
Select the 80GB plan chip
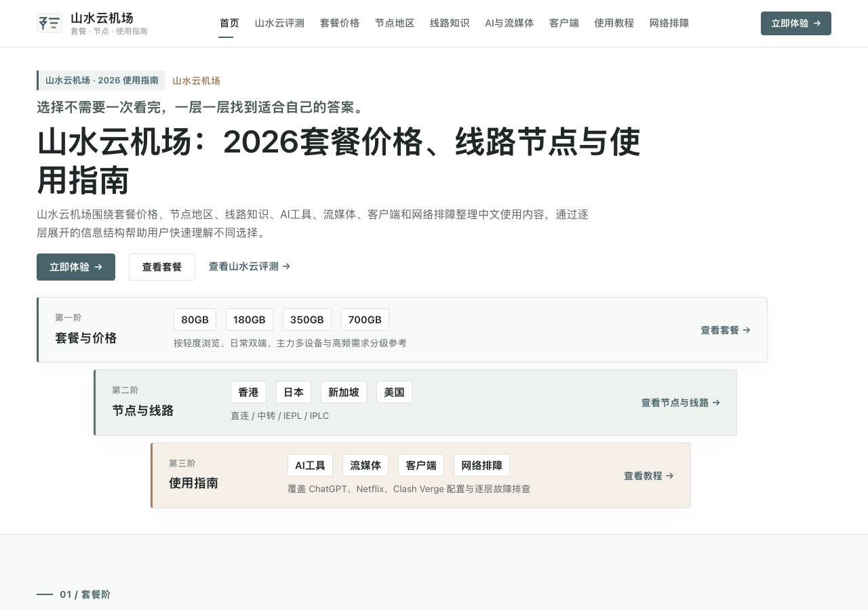(195, 320)
